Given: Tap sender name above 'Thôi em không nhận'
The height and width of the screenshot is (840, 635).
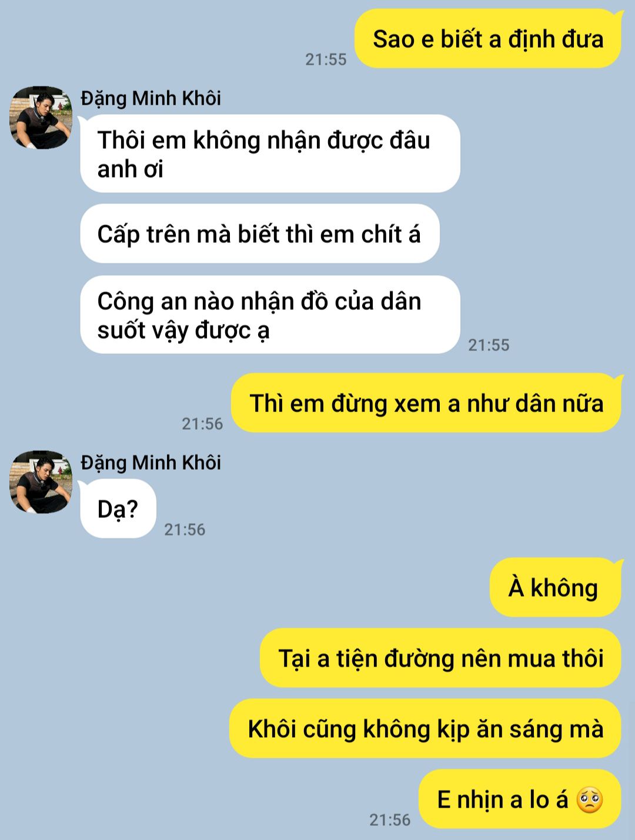Looking at the screenshot, I should click(x=151, y=98).
